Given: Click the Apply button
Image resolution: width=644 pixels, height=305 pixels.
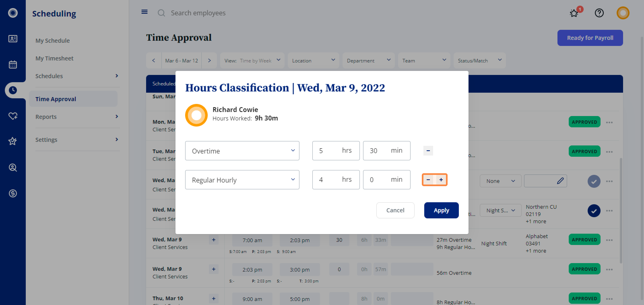Looking at the screenshot, I should click(x=441, y=210).
